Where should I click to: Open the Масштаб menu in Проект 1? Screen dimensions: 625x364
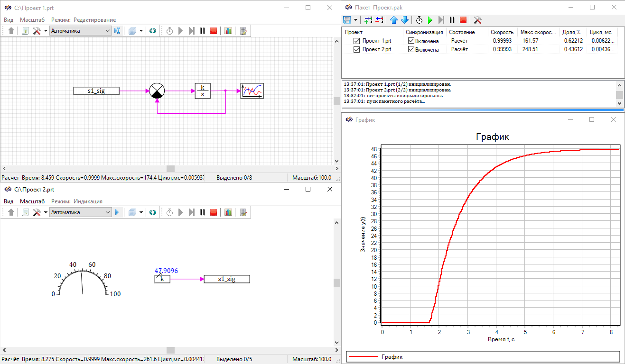[32, 20]
